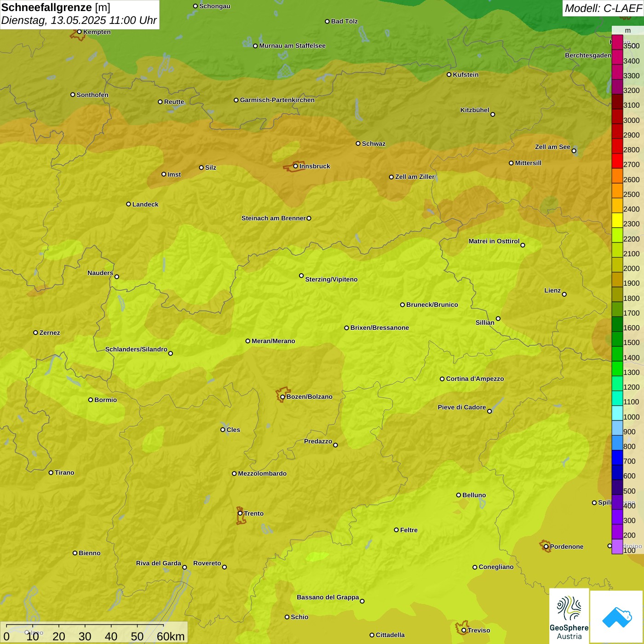Pick the Zernez location dot
The width and height of the screenshot is (644, 644).
35,333
